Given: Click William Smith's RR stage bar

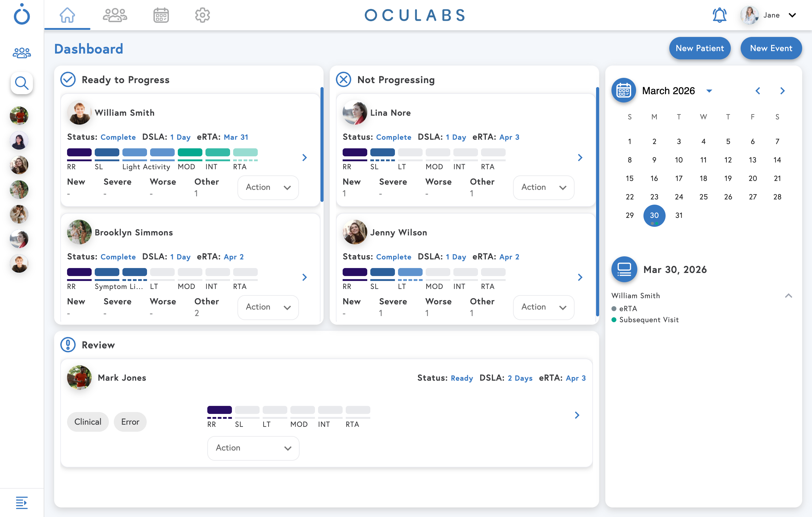Looking at the screenshot, I should tap(79, 152).
